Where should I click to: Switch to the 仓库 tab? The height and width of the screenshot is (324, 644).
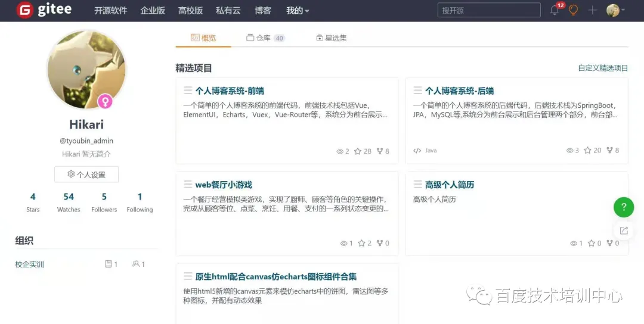pos(265,38)
